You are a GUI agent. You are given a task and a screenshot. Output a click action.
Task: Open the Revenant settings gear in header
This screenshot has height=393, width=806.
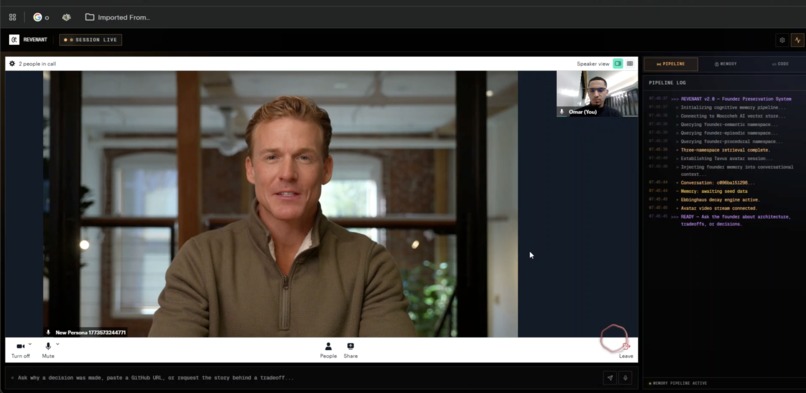[782, 40]
